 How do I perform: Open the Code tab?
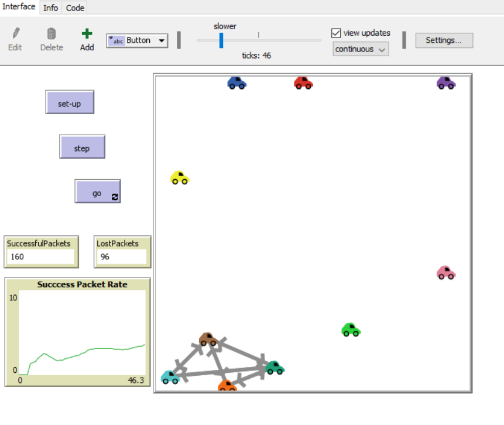[75, 8]
